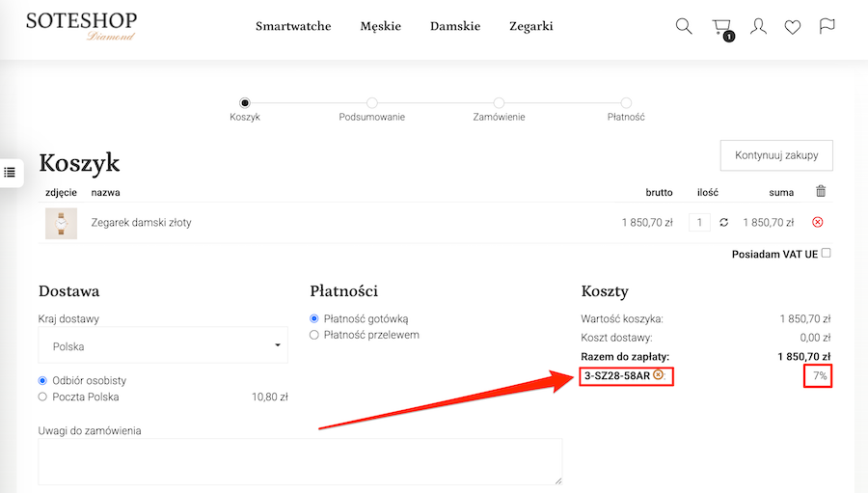Image resolution: width=868 pixels, height=493 pixels.
Task: Choose Płatność przelewem payment
Action: [x=313, y=335]
